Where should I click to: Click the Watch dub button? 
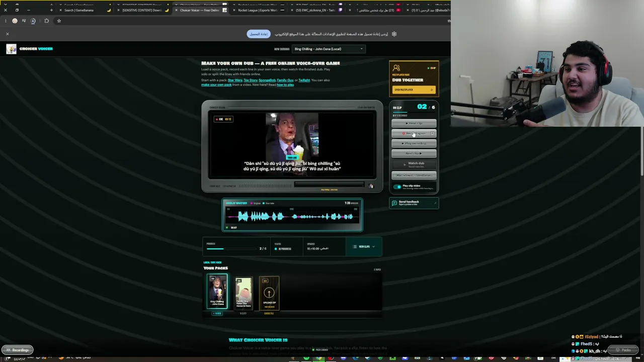pos(414,164)
